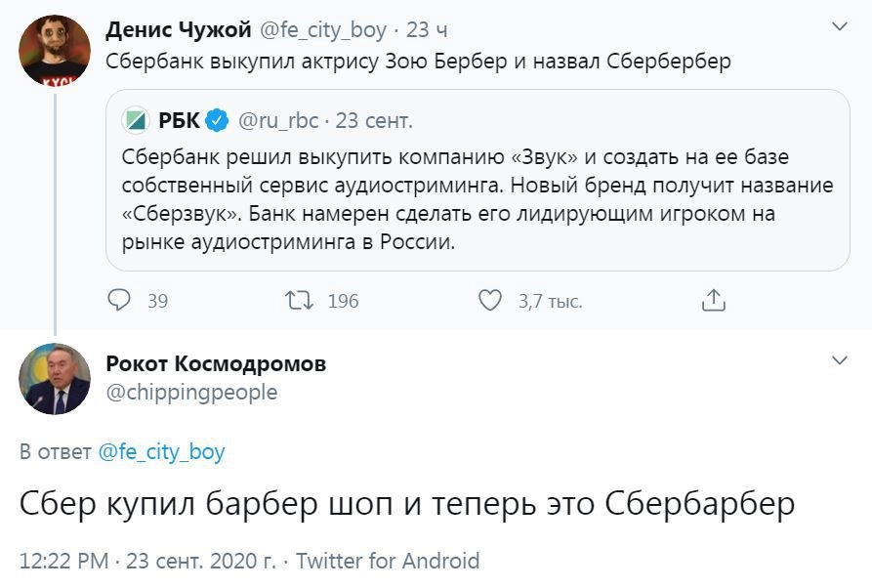Click the share upload icon
Image resolution: width=872 pixels, height=588 pixels.
714,301
